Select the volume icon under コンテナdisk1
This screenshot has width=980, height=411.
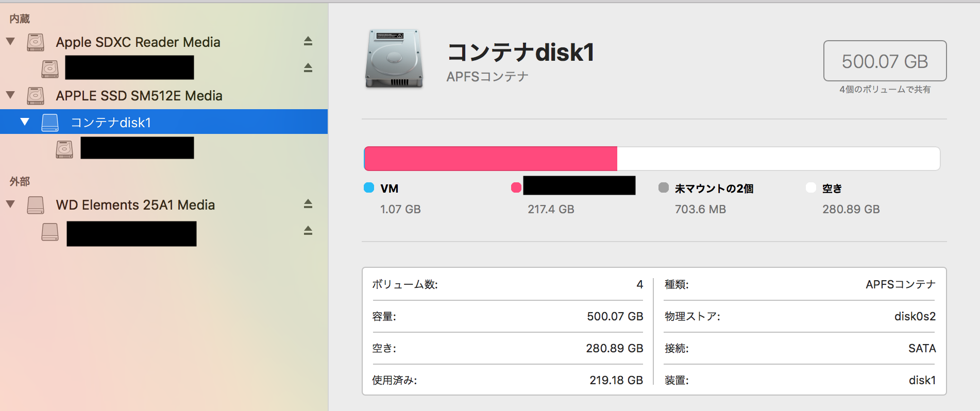[64, 149]
